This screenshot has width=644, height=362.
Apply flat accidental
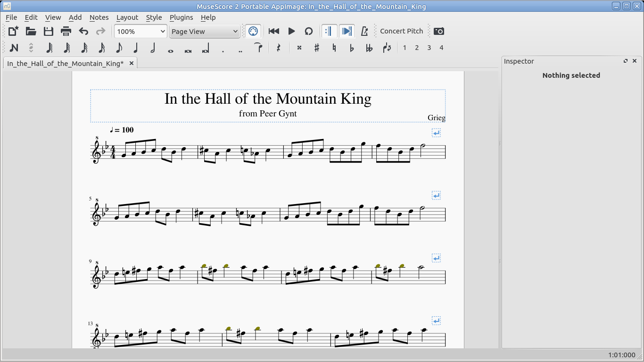[352, 48]
